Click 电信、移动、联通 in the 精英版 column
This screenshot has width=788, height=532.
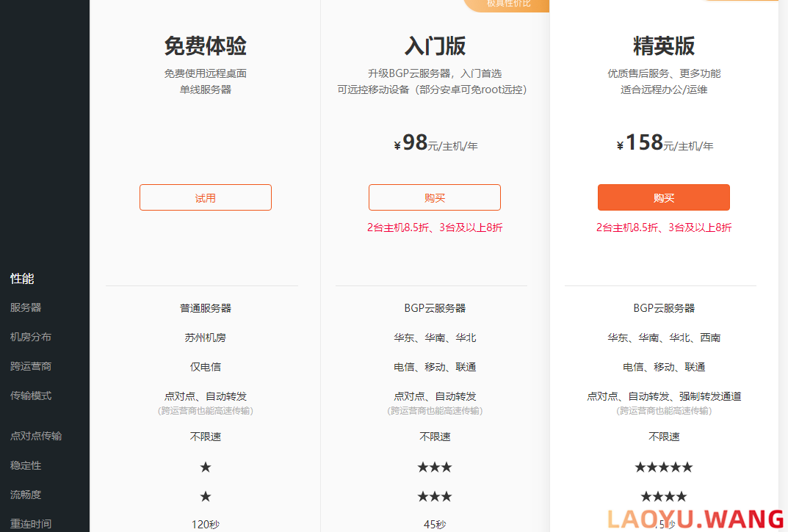[x=664, y=367]
